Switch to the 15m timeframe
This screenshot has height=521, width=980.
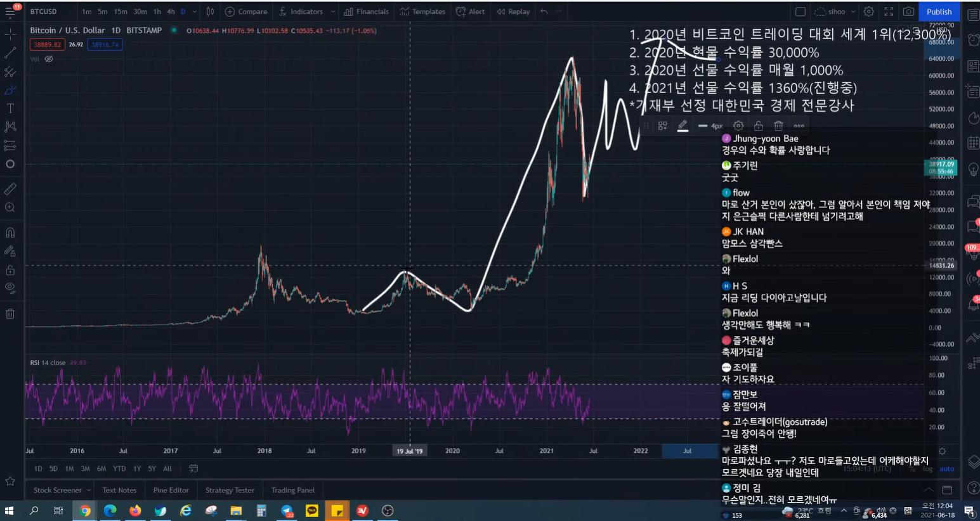click(121, 11)
